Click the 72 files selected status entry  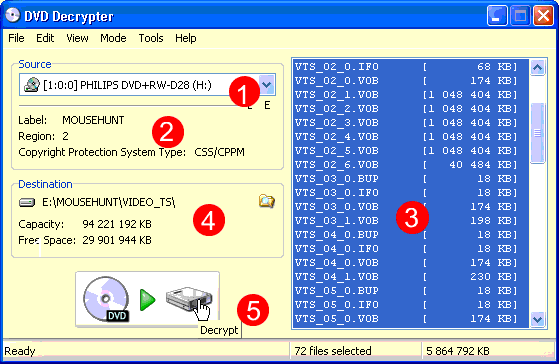pos(333,351)
